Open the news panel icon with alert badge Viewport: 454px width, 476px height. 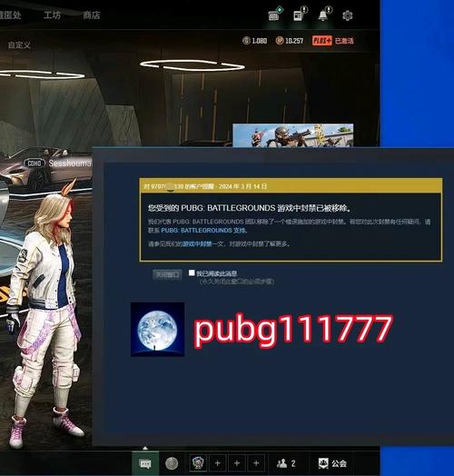(298, 15)
